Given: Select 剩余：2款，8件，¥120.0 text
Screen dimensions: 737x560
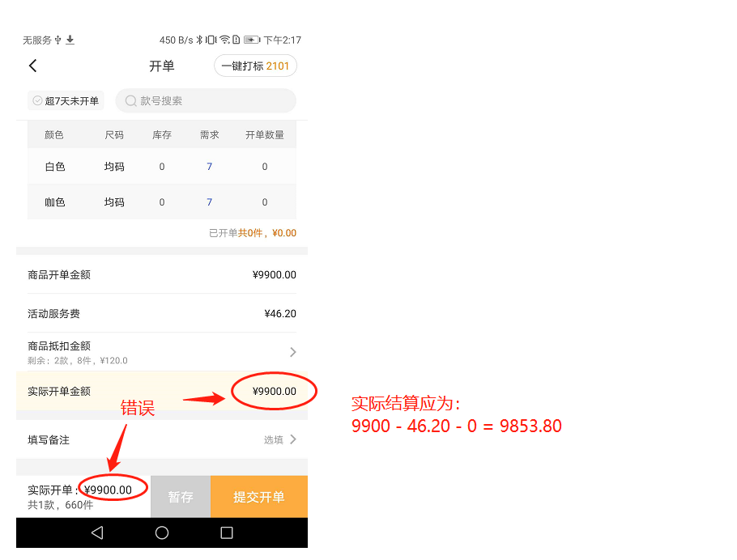Looking at the screenshot, I should tap(78, 360).
